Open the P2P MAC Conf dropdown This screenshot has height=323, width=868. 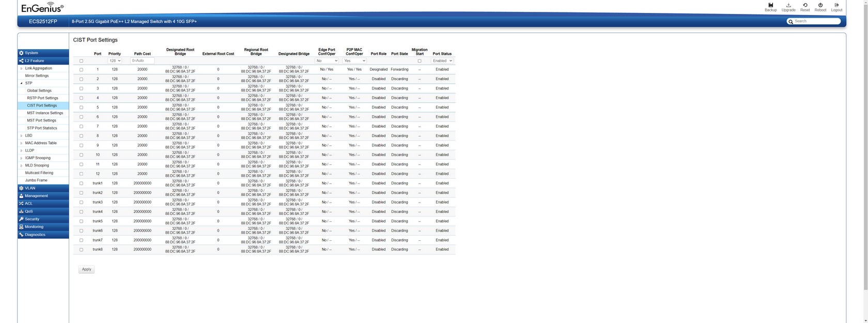click(x=354, y=60)
